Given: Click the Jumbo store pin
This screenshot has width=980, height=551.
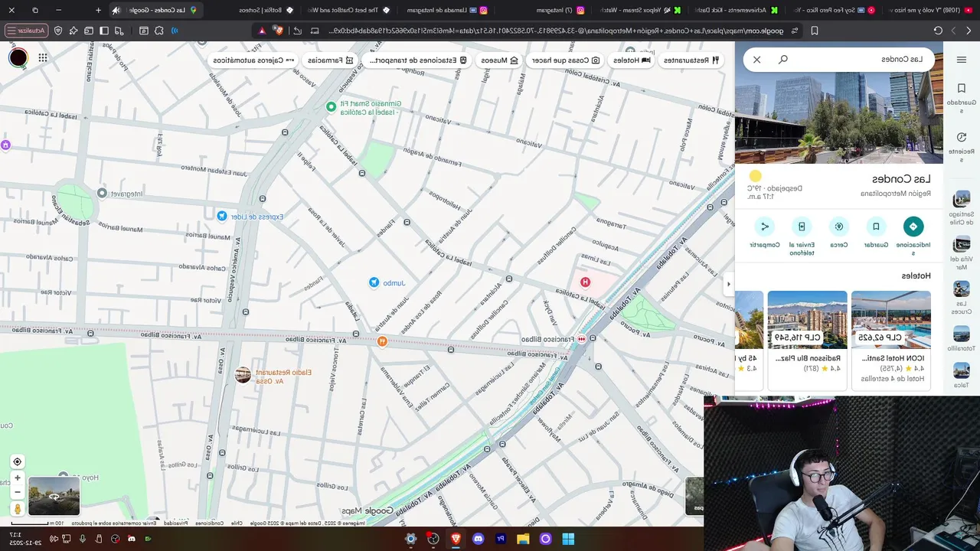Looking at the screenshot, I should pyautogui.click(x=374, y=283).
